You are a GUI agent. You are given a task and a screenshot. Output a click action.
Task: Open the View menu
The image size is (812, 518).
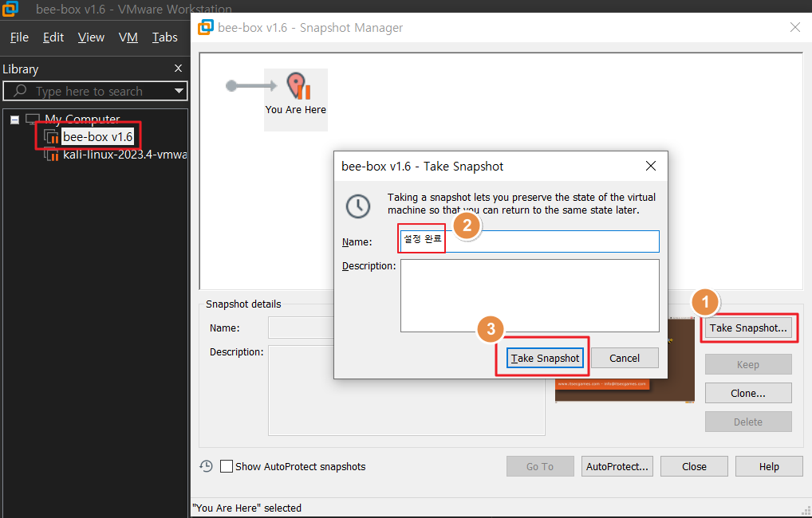click(x=91, y=37)
